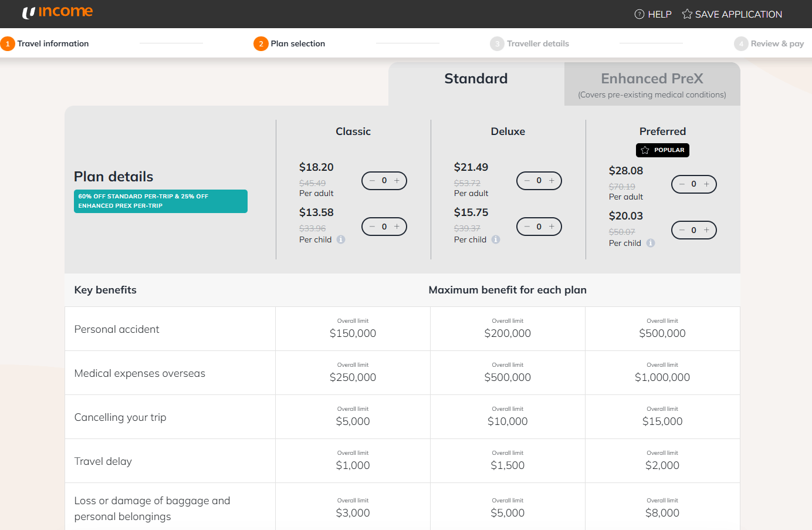Click the Income logo
Image resolution: width=812 pixels, height=530 pixels.
point(57,12)
